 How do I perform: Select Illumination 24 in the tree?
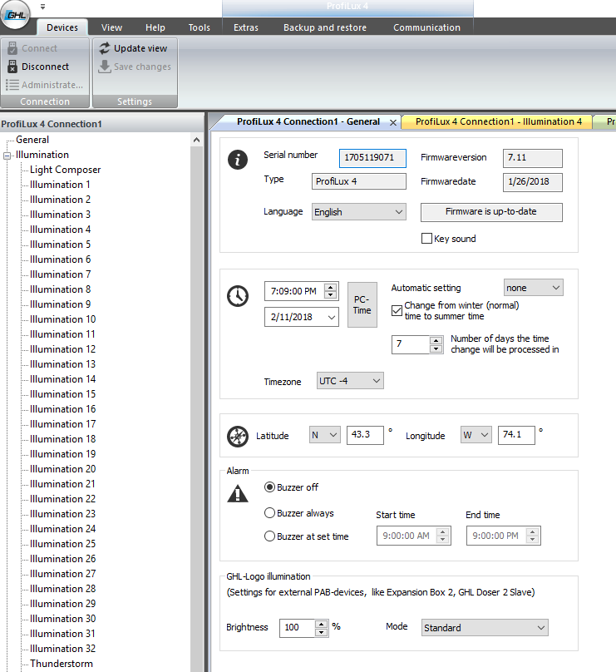point(63,529)
